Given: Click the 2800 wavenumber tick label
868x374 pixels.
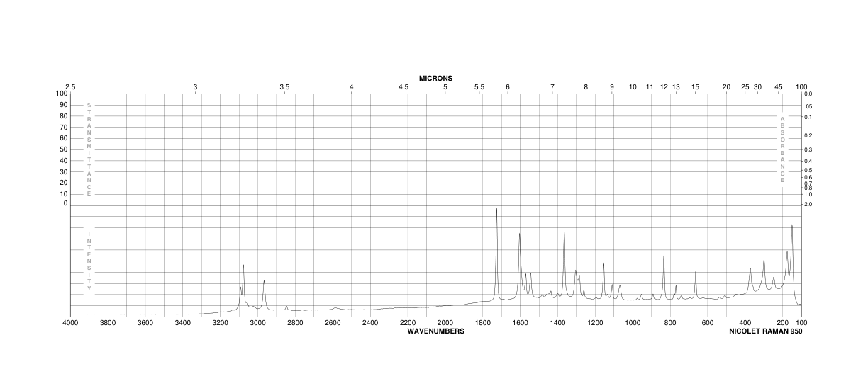Looking at the screenshot, I should 295,323.
